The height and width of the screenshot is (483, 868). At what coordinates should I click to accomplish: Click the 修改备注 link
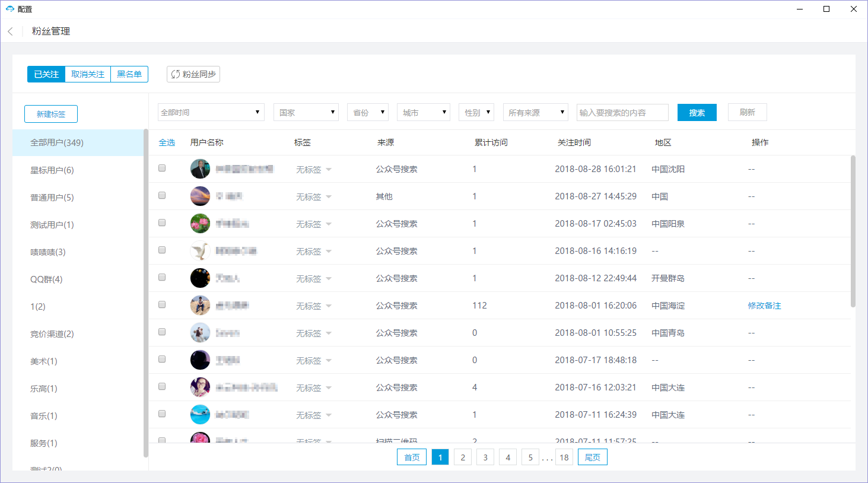pyautogui.click(x=764, y=306)
